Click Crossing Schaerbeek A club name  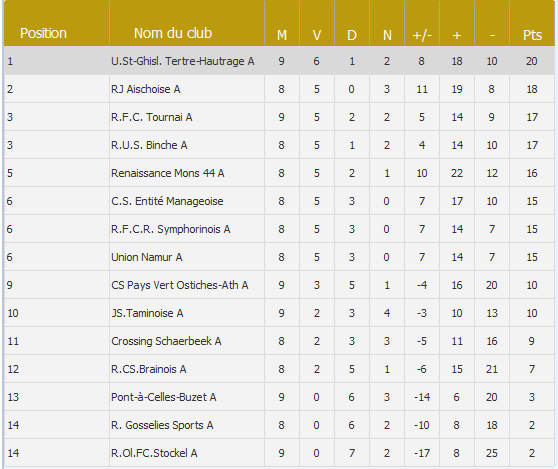166,341
